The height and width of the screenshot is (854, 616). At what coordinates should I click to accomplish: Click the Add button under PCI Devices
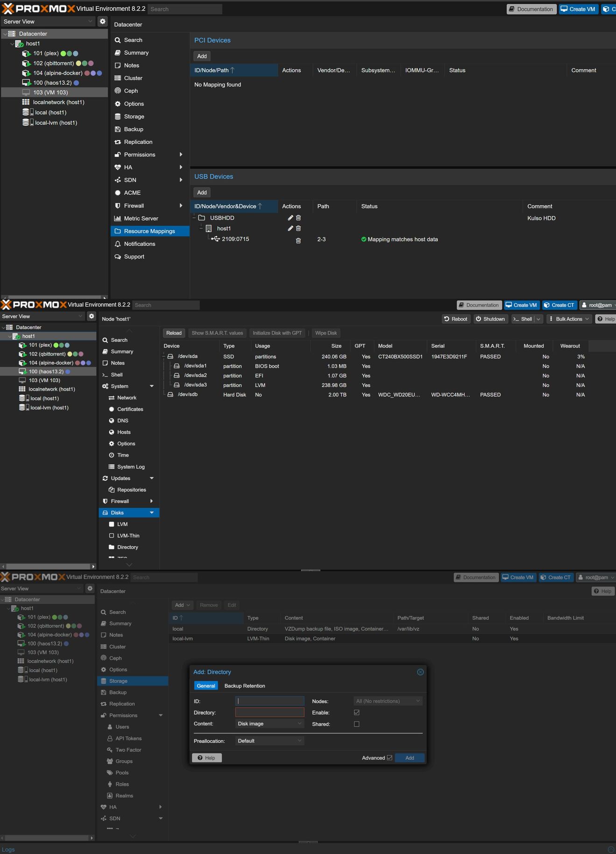pos(202,56)
